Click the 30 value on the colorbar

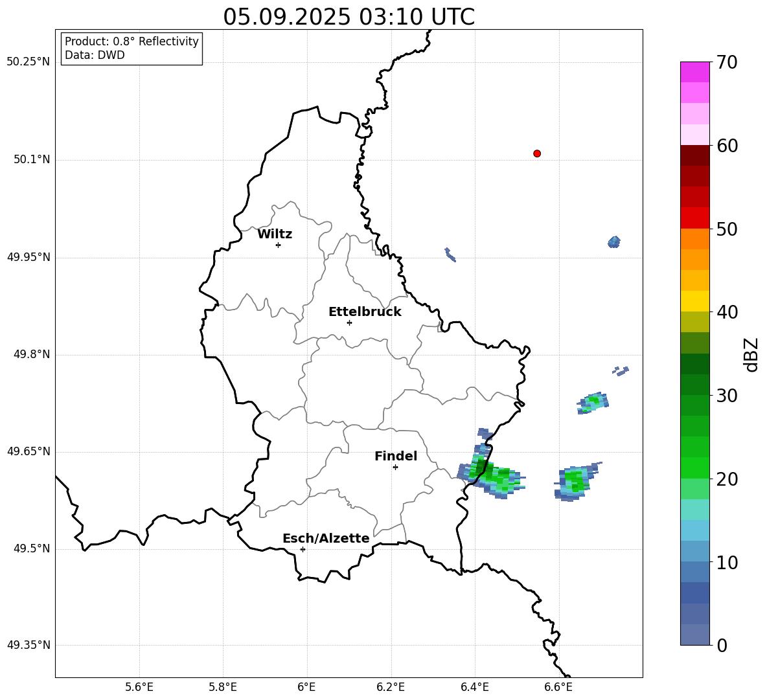click(x=727, y=396)
